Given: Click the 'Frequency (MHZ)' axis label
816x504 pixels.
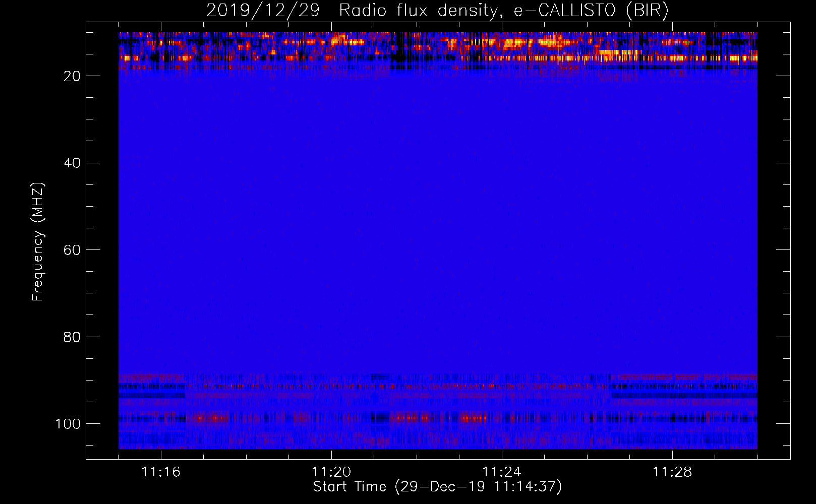Looking at the screenshot, I should click(38, 241).
